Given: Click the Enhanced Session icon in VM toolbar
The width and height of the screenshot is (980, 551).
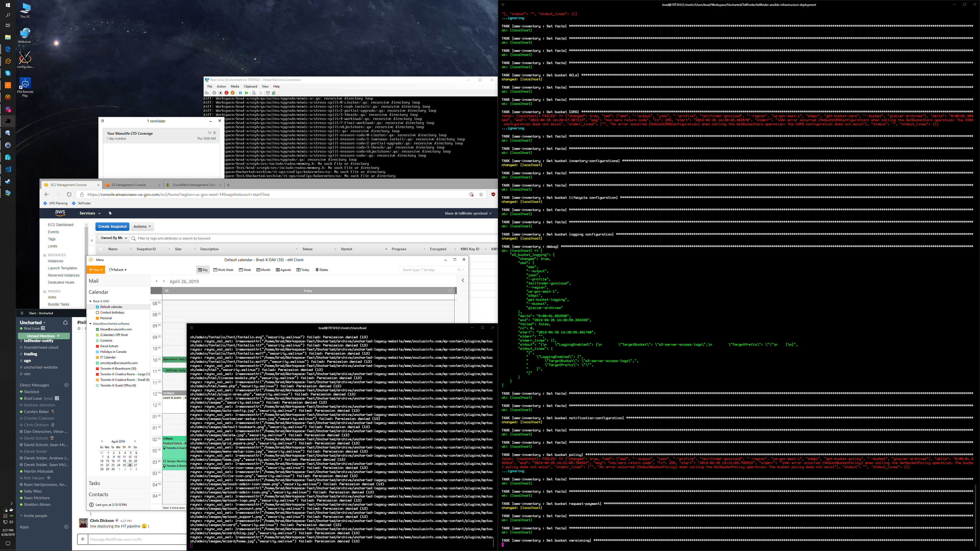Looking at the screenshot, I should (268, 93).
